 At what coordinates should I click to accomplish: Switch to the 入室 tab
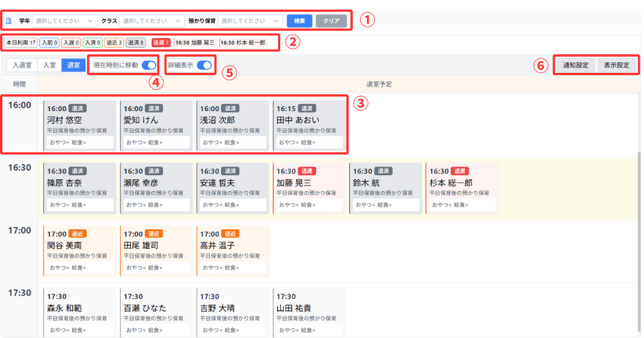tap(49, 65)
